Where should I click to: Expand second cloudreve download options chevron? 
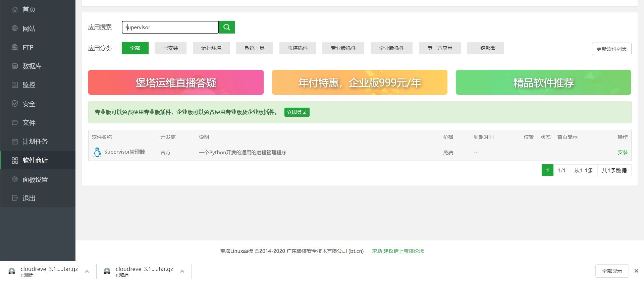[182, 271]
